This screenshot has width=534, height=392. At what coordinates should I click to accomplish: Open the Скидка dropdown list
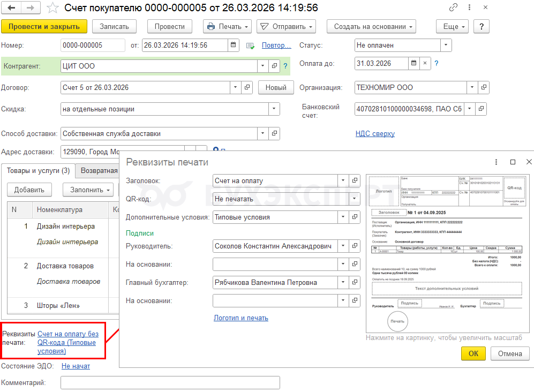tap(274, 109)
